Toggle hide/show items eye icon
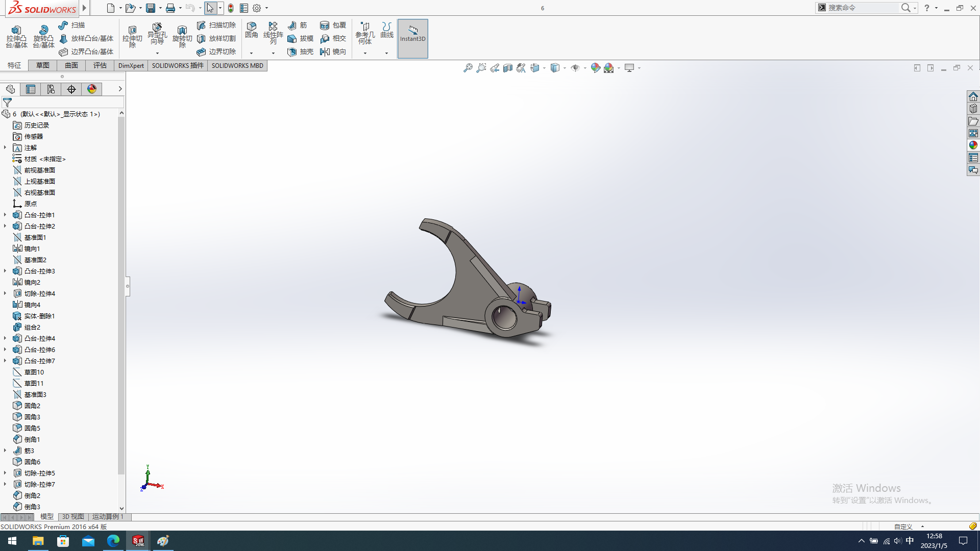980x551 pixels. pyautogui.click(x=575, y=68)
